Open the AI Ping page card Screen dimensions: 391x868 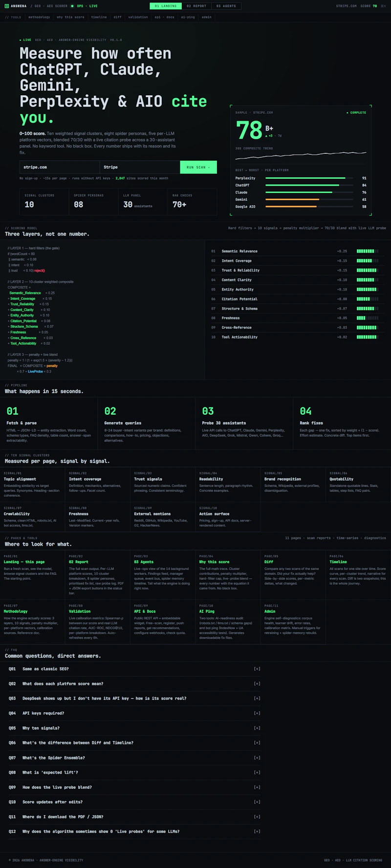pyautogui.click(x=228, y=622)
